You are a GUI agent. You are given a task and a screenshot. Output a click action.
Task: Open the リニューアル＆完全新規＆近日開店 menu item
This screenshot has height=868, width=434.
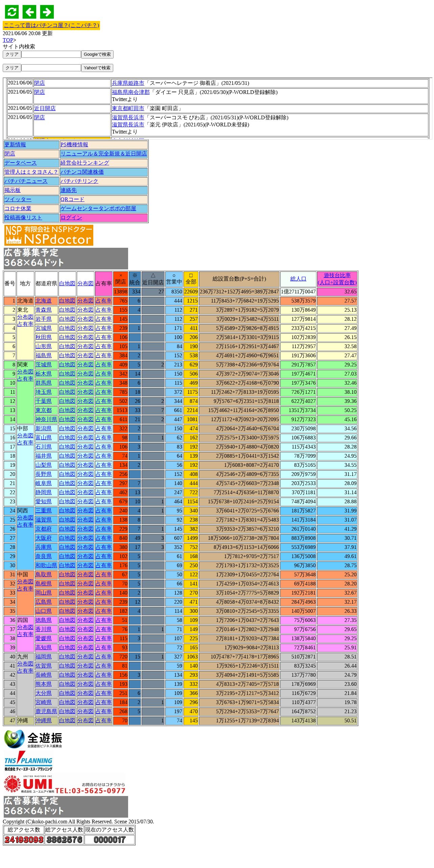coord(104,154)
